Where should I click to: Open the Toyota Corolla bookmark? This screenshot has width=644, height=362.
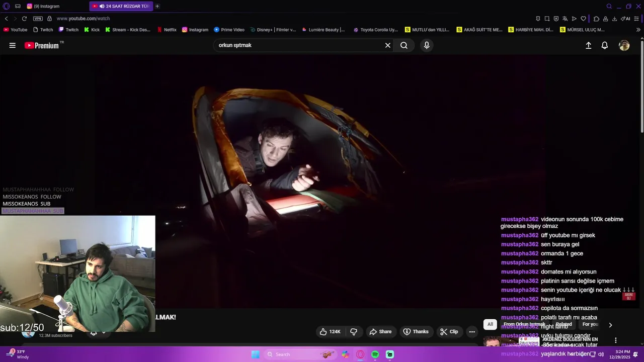(x=376, y=30)
